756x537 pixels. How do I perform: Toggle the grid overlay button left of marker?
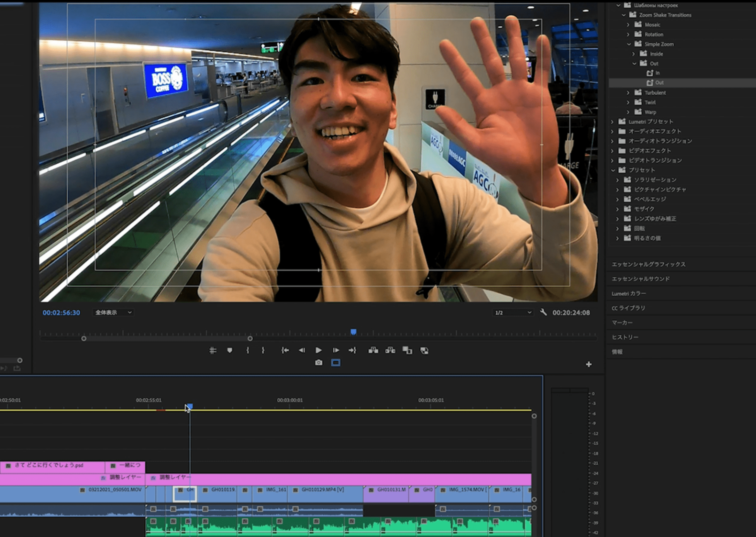212,350
